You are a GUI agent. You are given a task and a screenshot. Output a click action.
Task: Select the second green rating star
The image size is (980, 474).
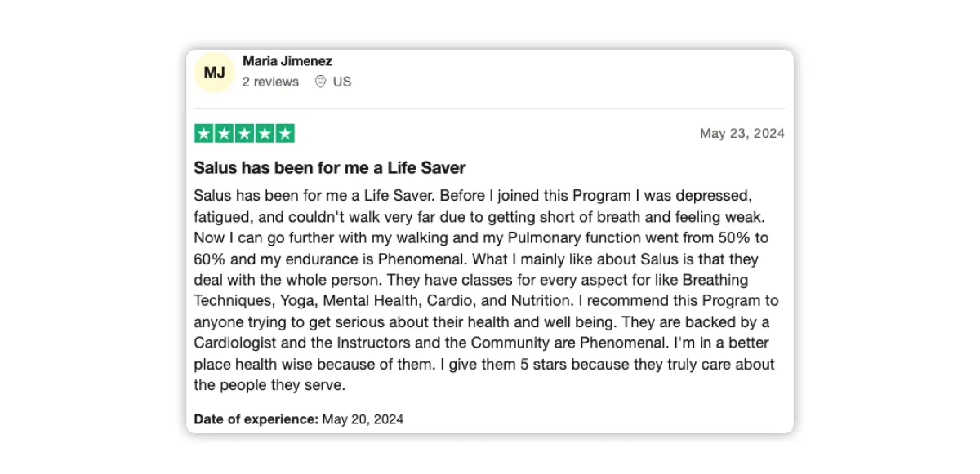(x=224, y=134)
